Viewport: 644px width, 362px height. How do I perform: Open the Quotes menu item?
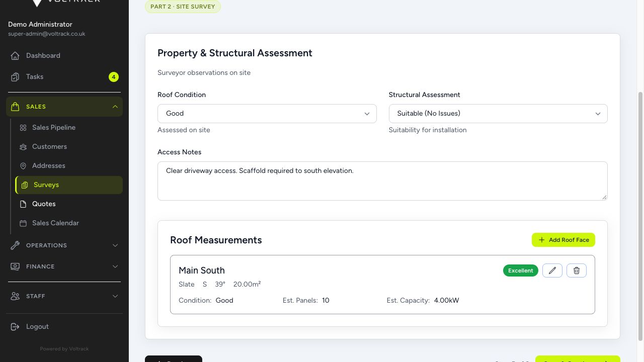[69, 204]
